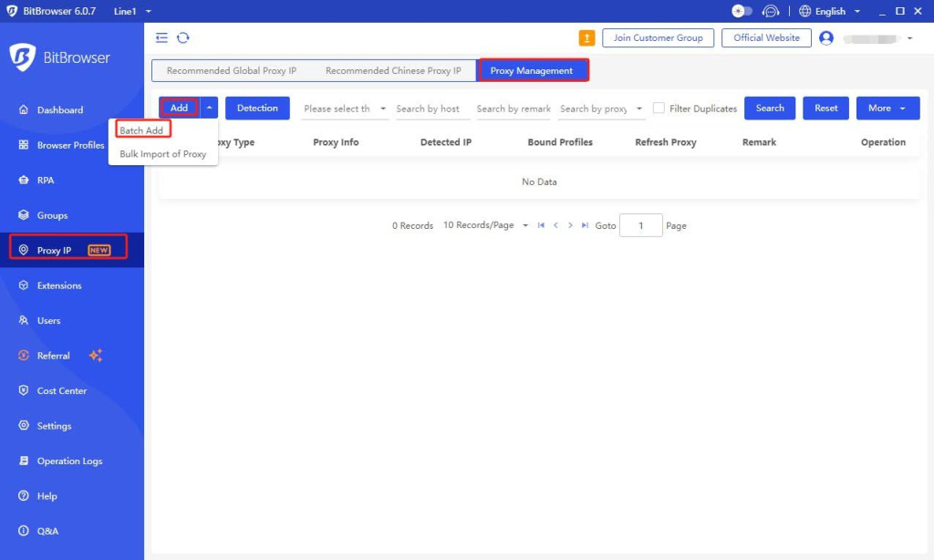Open the user account avatar icon
934x560 pixels.
[x=826, y=38]
